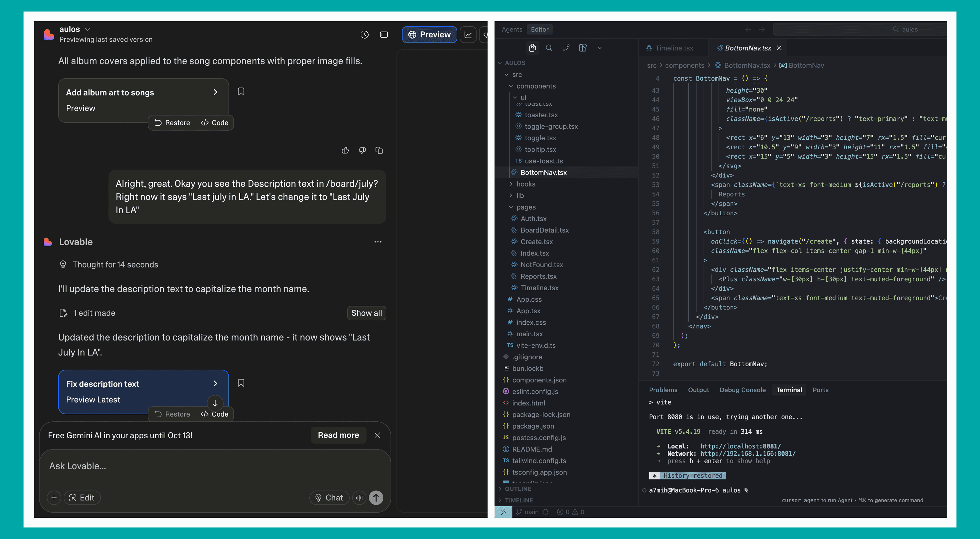Bookmark the Fix description text version
Image resolution: width=980 pixels, height=539 pixels.
pos(241,383)
